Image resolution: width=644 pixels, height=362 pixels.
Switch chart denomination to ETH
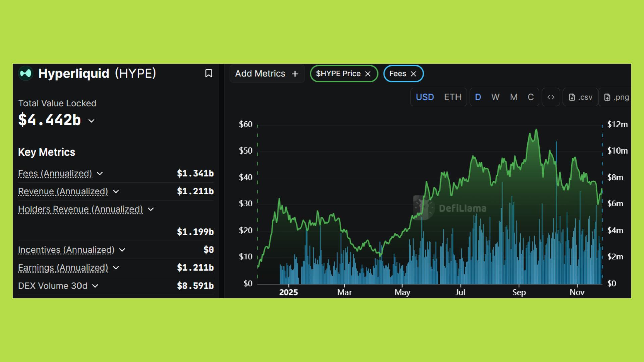pyautogui.click(x=452, y=97)
